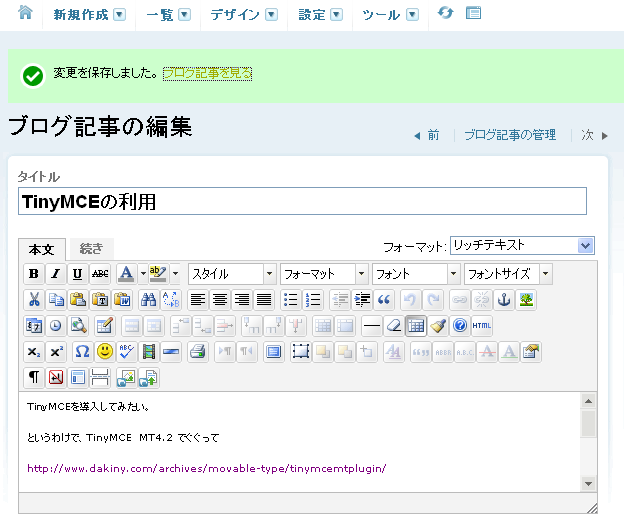Click insert anchor icon
624x523 pixels.
pyautogui.click(x=504, y=300)
